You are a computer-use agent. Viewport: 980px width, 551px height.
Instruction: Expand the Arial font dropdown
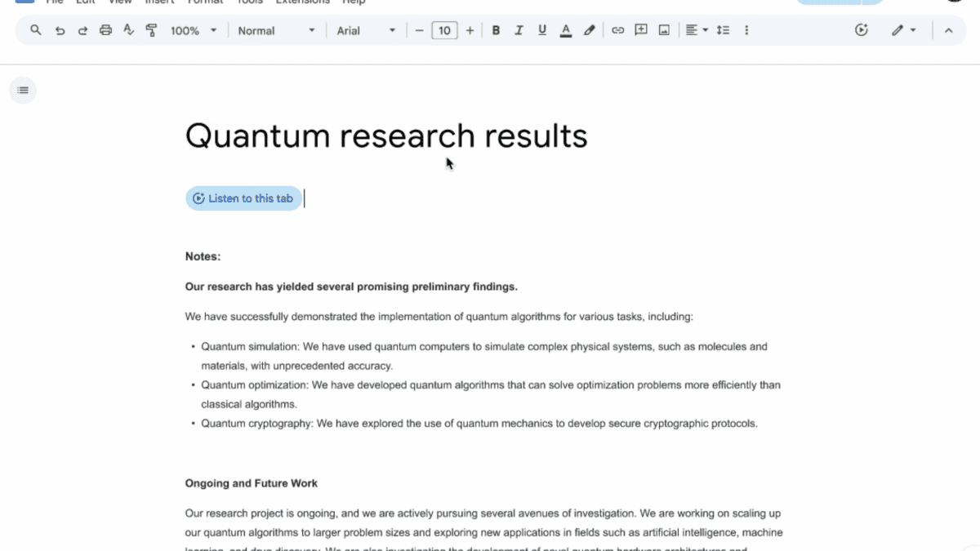click(366, 30)
